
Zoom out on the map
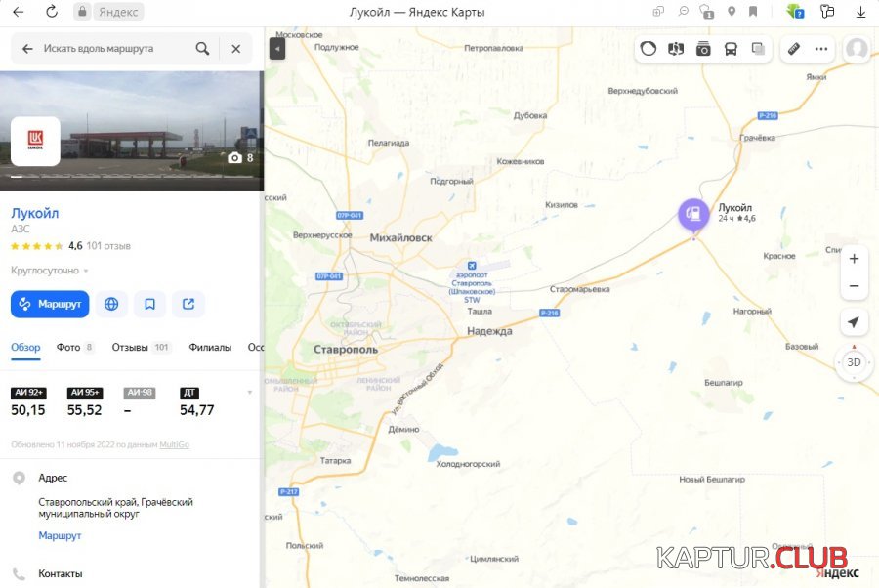tap(854, 286)
